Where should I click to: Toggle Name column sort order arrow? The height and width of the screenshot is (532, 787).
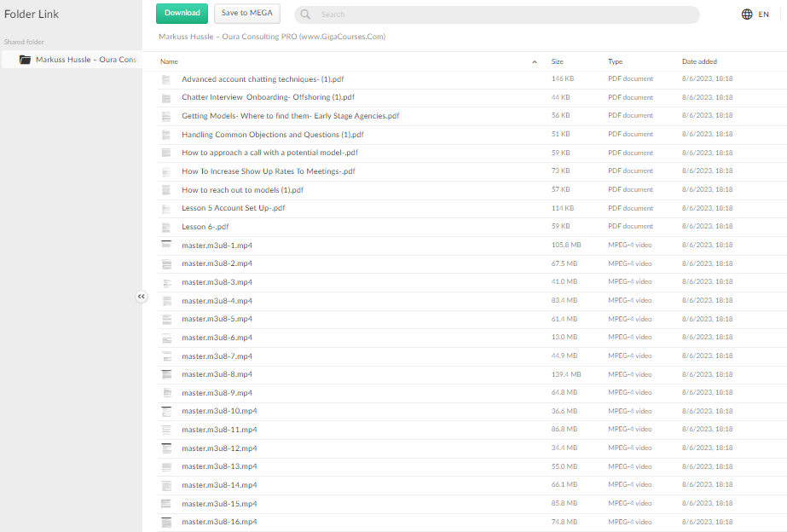point(535,61)
